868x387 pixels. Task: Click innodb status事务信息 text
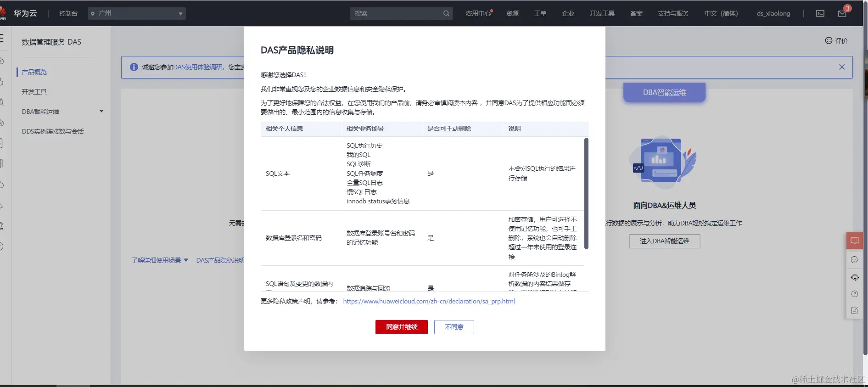click(378, 201)
